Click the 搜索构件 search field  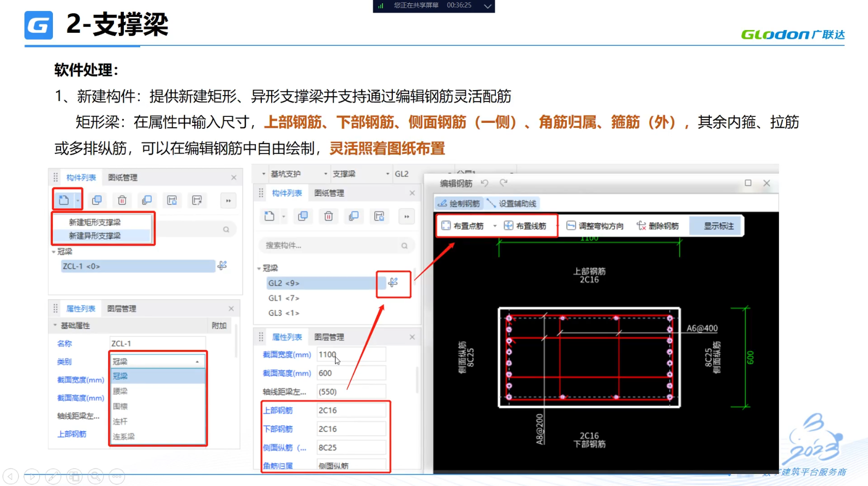[x=336, y=246]
